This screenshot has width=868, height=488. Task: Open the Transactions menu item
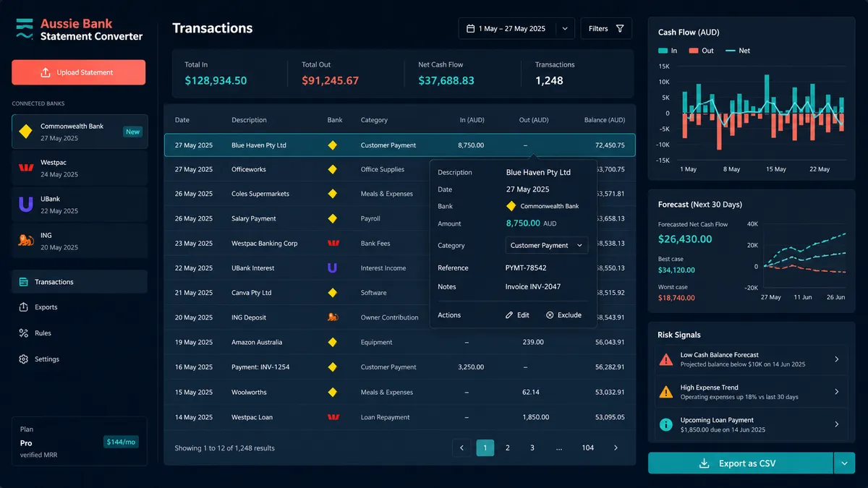pyautogui.click(x=80, y=282)
